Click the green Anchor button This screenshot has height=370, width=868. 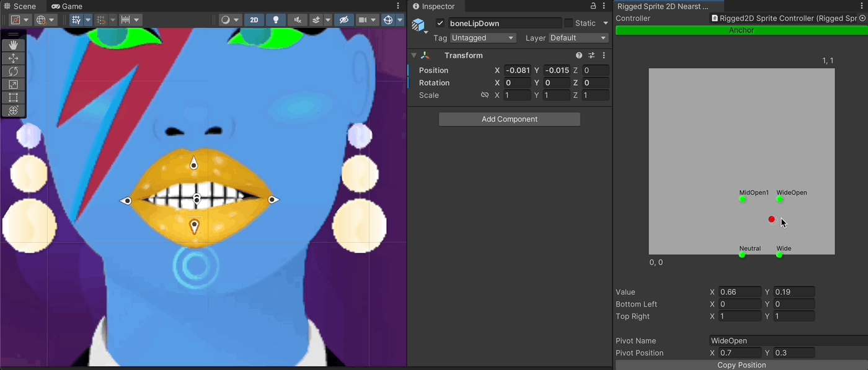[742, 30]
